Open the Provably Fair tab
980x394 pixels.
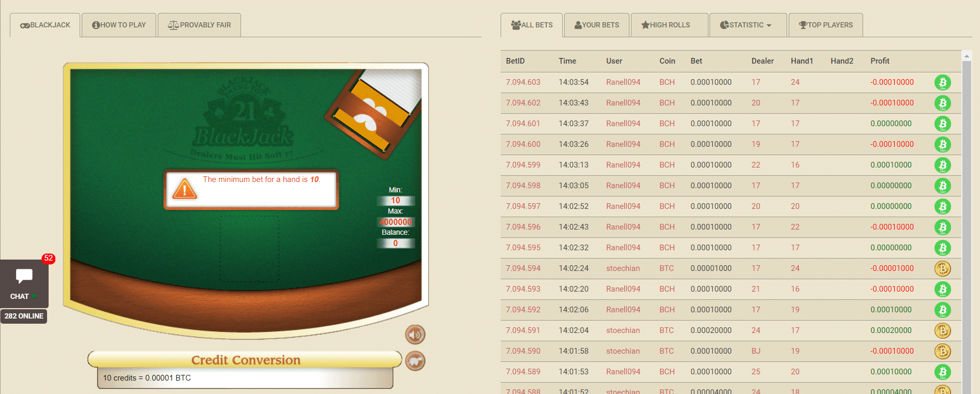199,25
